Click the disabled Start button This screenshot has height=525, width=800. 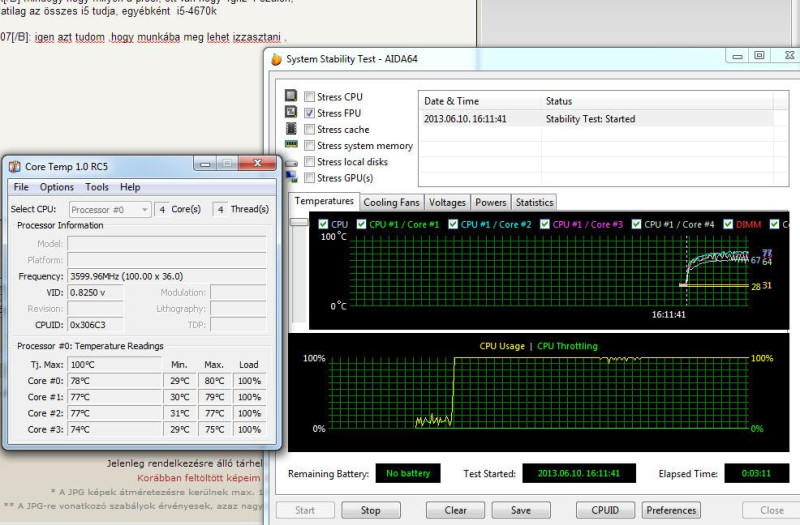305,510
